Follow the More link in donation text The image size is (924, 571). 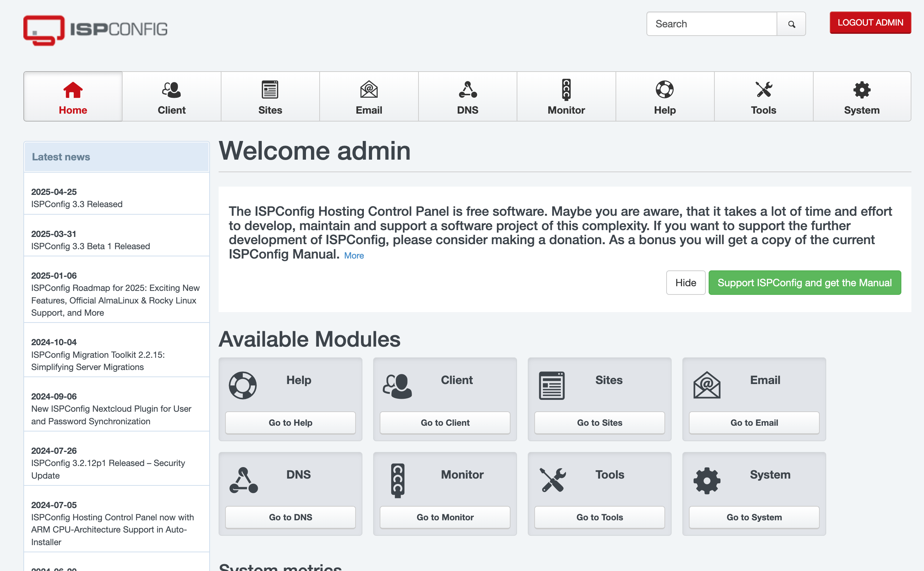354,256
